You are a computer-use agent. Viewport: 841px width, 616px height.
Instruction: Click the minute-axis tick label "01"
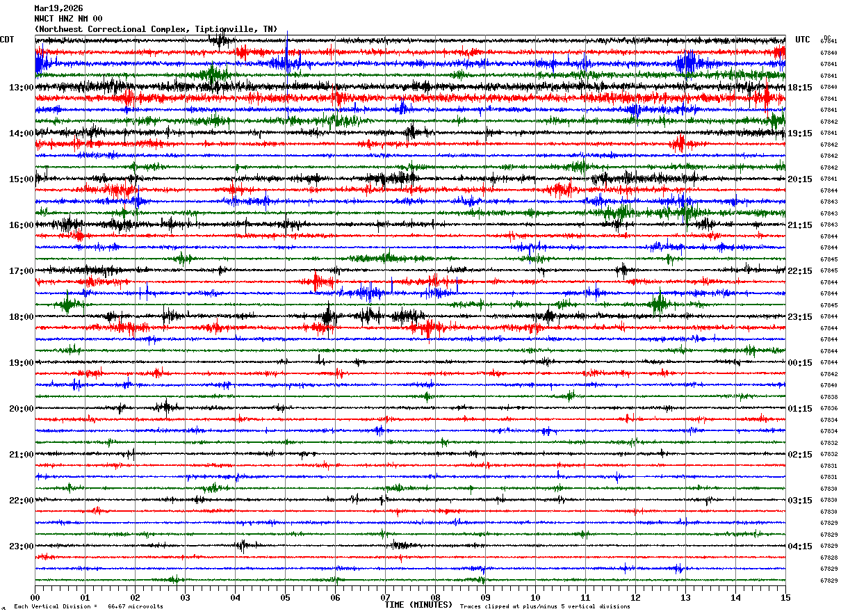pyautogui.click(x=85, y=598)
